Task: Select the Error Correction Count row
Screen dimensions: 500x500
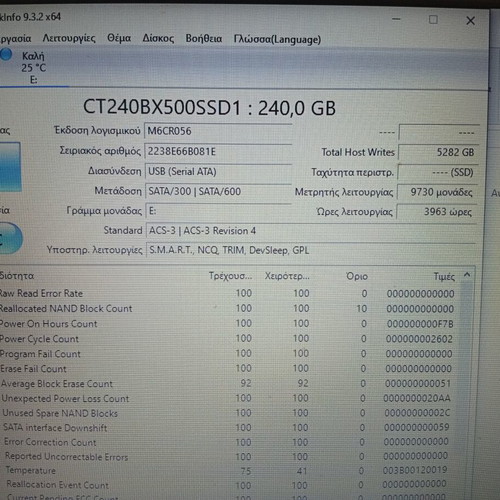Action: point(228,442)
